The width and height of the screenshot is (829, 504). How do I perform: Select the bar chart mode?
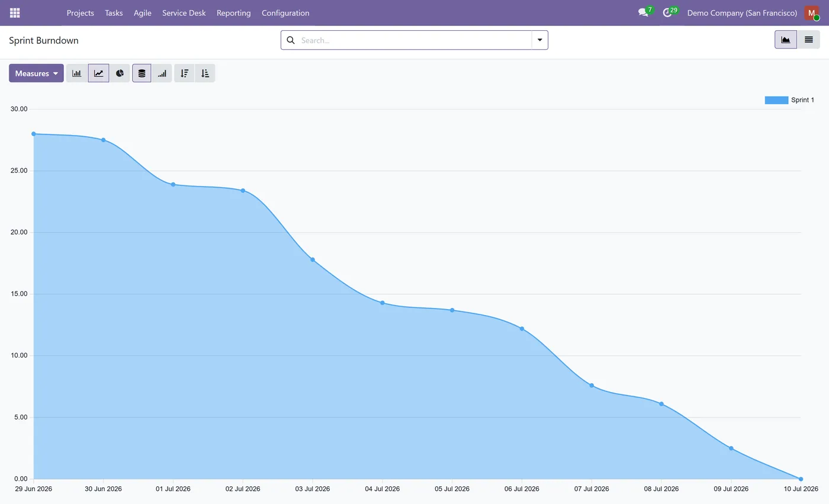click(x=77, y=73)
